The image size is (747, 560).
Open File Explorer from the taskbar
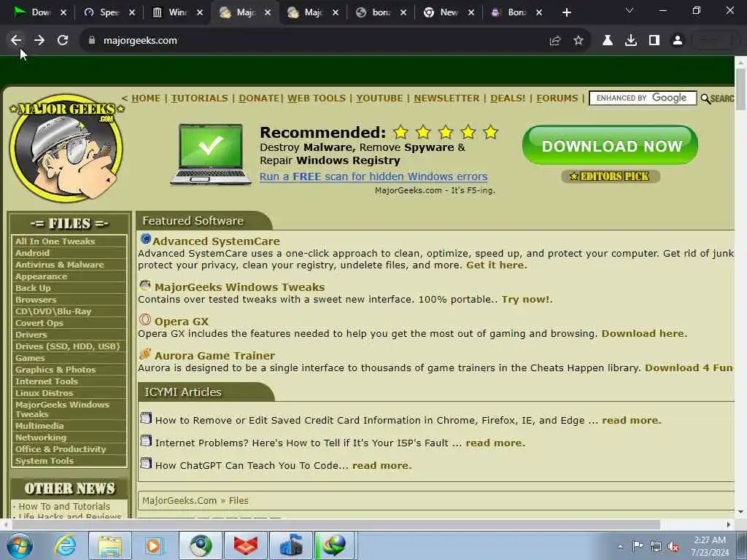coord(110,545)
